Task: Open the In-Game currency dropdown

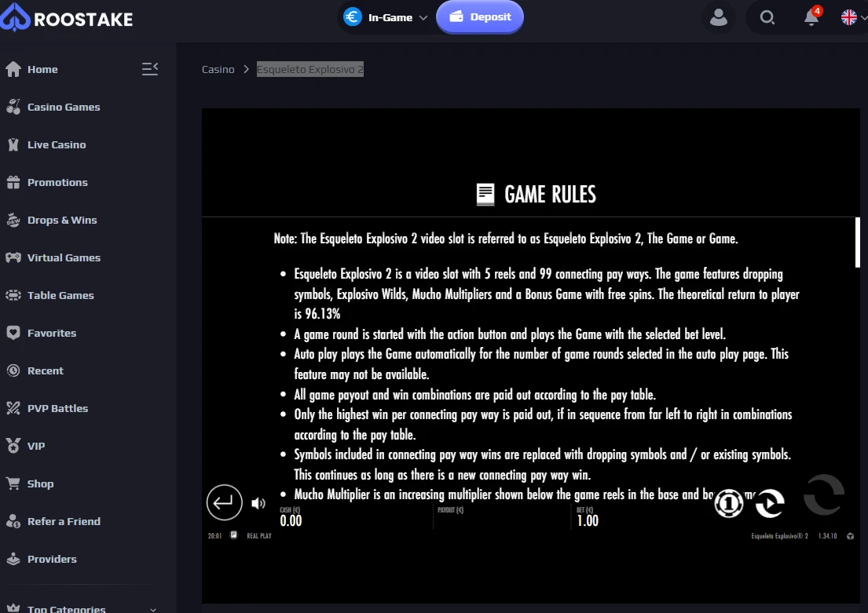Action: tap(386, 18)
